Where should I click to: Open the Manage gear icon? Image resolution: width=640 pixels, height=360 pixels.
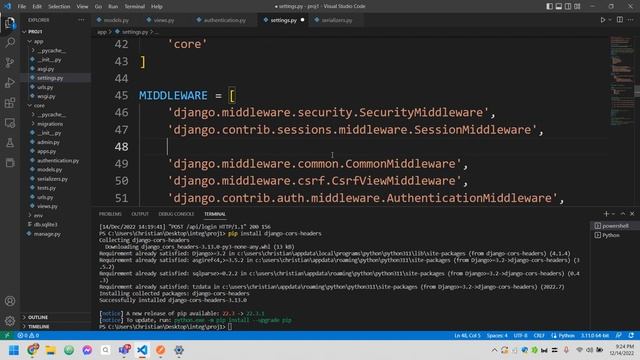[x=10, y=321]
